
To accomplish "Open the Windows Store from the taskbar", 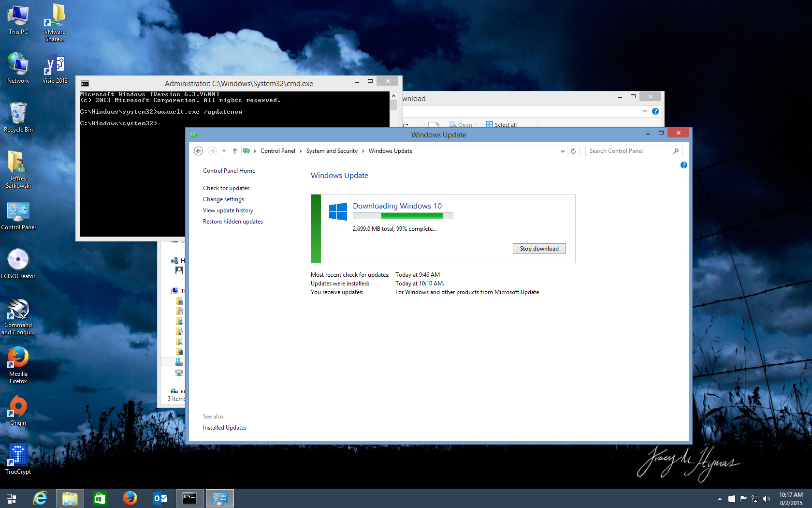I will [x=100, y=498].
